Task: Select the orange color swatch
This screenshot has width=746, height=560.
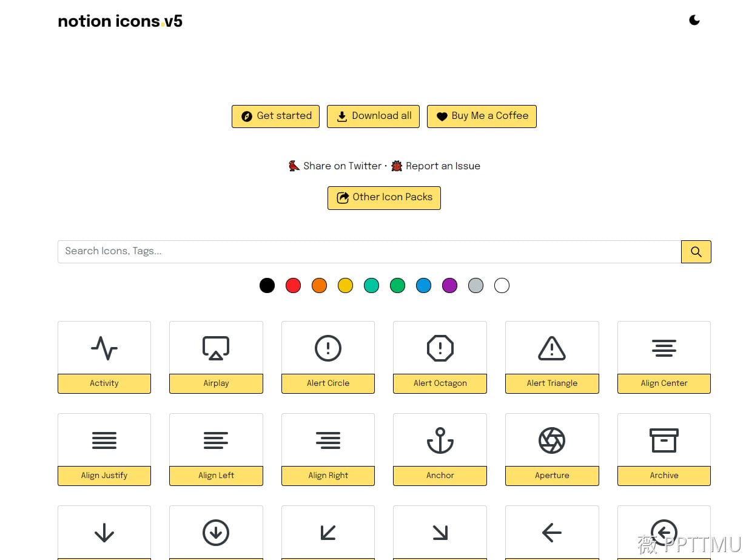Action: [x=319, y=285]
